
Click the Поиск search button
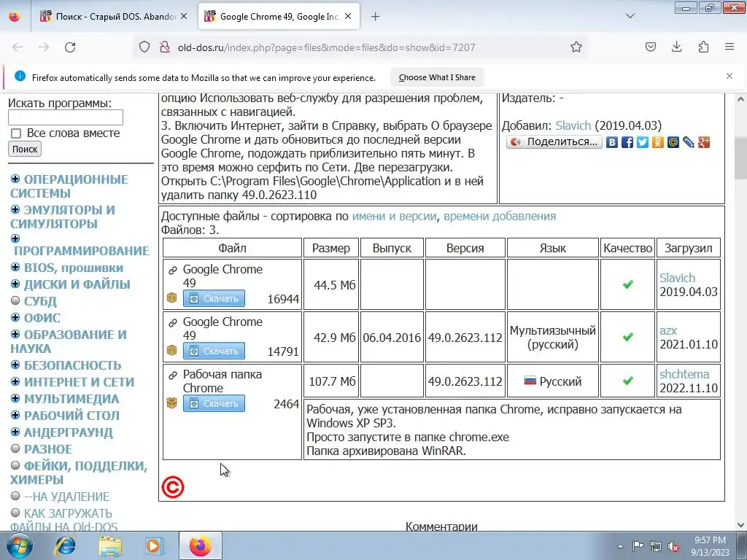(x=25, y=149)
